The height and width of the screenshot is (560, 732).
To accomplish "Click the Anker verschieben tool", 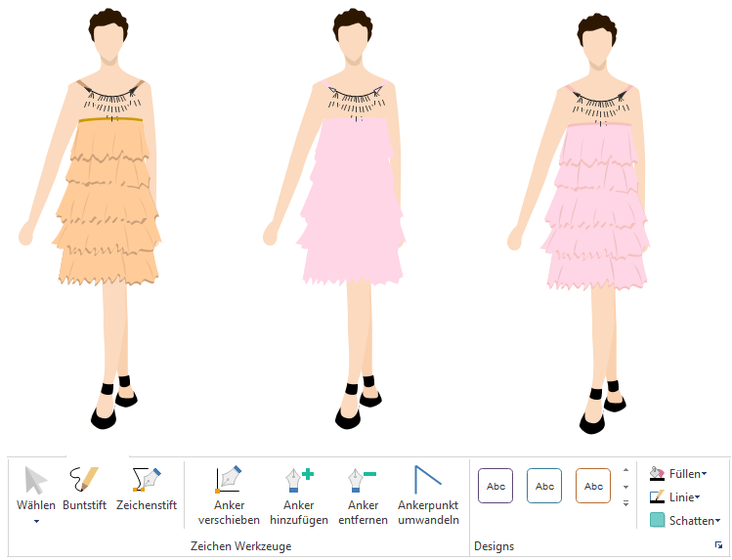I will click(229, 481).
